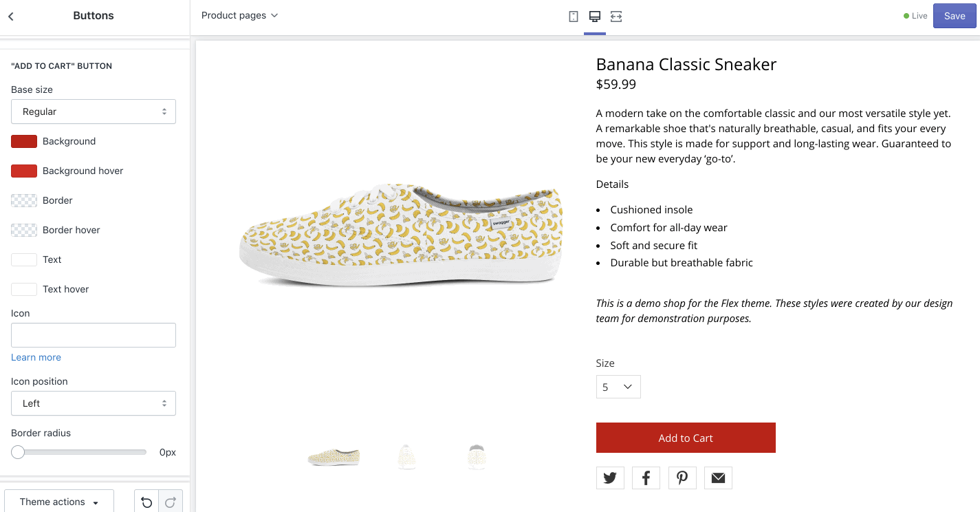Share product via email icon

[x=718, y=478]
